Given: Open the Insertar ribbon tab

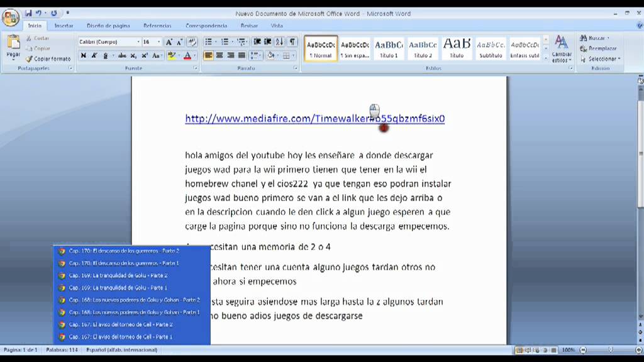Looking at the screenshot, I should pos(64,25).
